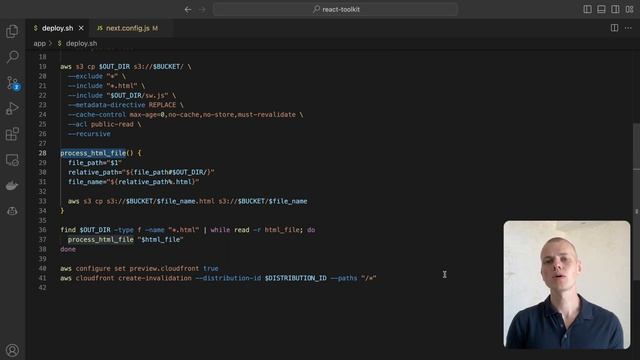Click the app breadcrumb
This screenshot has height=360, width=640.
pos(40,43)
